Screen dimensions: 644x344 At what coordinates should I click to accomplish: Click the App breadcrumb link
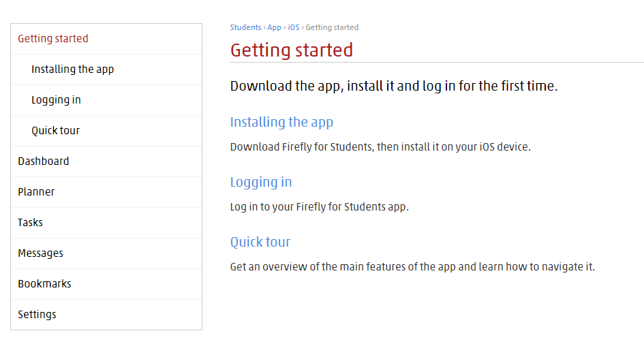(x=275, y=27)
